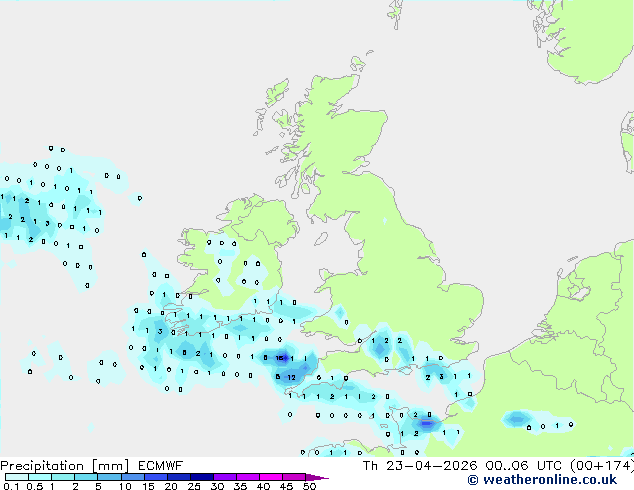Select the 15–20 mm legend swatch
Screen dimensions: 634x490
155,477
